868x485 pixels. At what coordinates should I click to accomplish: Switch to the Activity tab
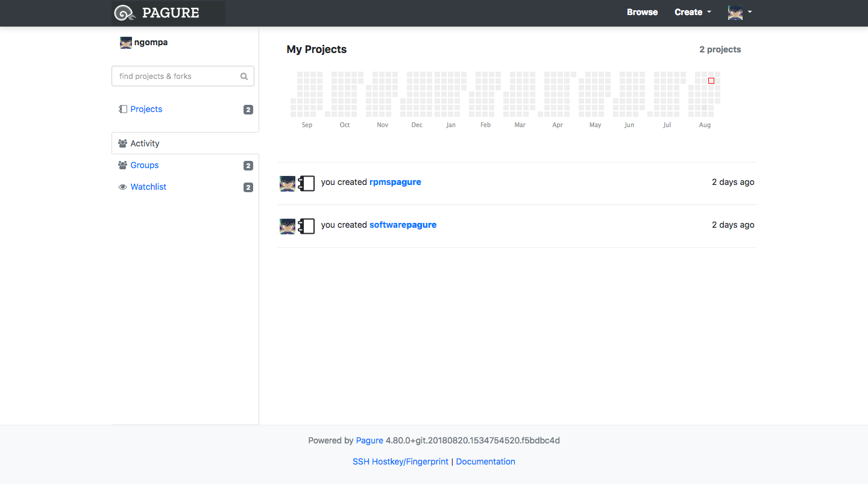point(185,143)
